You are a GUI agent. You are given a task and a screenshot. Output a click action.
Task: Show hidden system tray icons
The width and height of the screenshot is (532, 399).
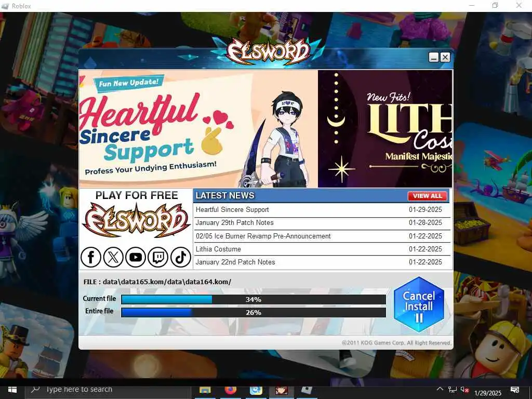(x=440, y=390)
